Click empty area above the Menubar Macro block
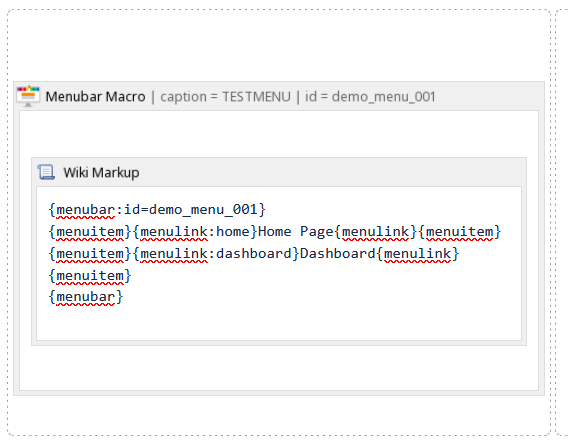The width and height of the screenshot is (570, 448). point(279,45)
